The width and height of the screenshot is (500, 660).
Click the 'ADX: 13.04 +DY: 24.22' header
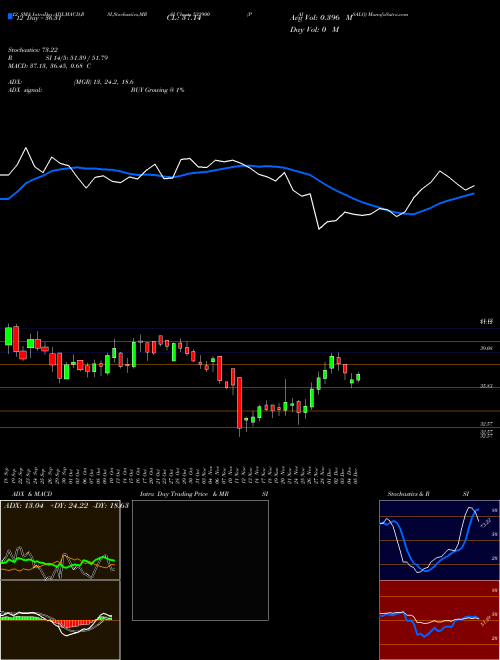tap(46, 505)
